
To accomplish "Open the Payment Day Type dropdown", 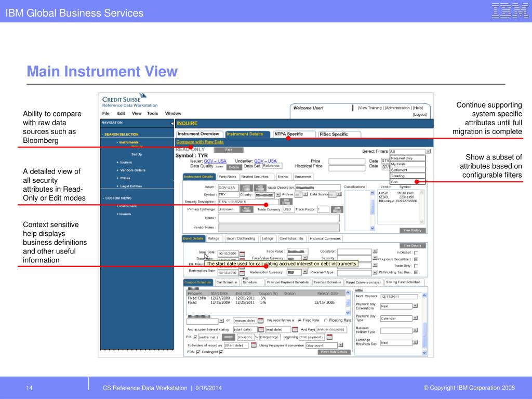I will tap(415, 318).
